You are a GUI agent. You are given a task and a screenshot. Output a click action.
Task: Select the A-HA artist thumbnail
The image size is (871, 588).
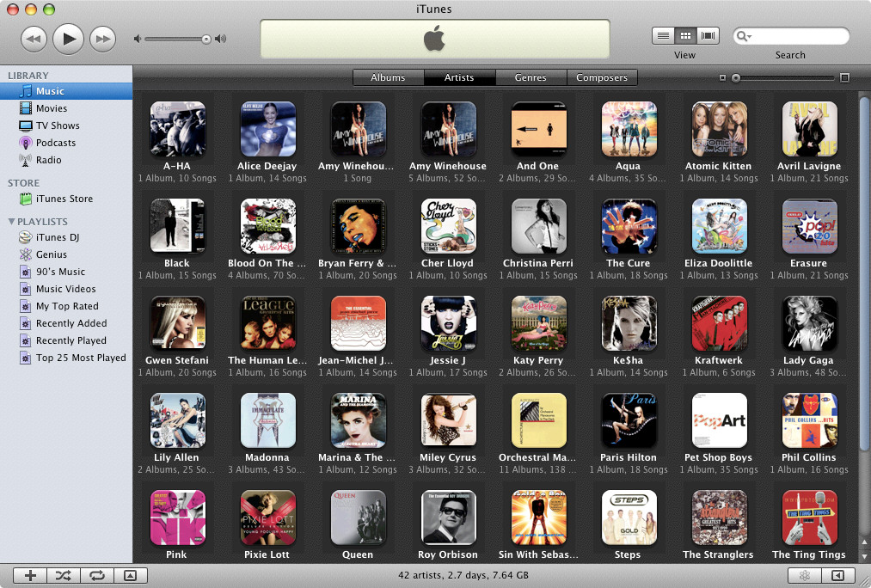pyautogui.click(x=178, y=129)
